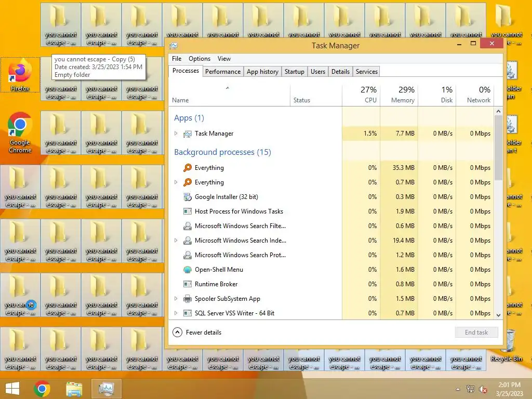Image resolution: width=532 pixels, height=399 pixels.
Task: Expand SQL Server VSS Writer row
Action: coord(176,313)
